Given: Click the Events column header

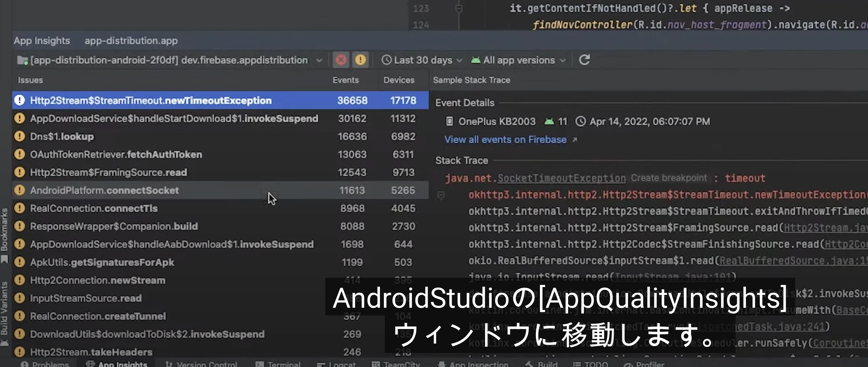Looking at the screenshot, I should tap(346, 80).
